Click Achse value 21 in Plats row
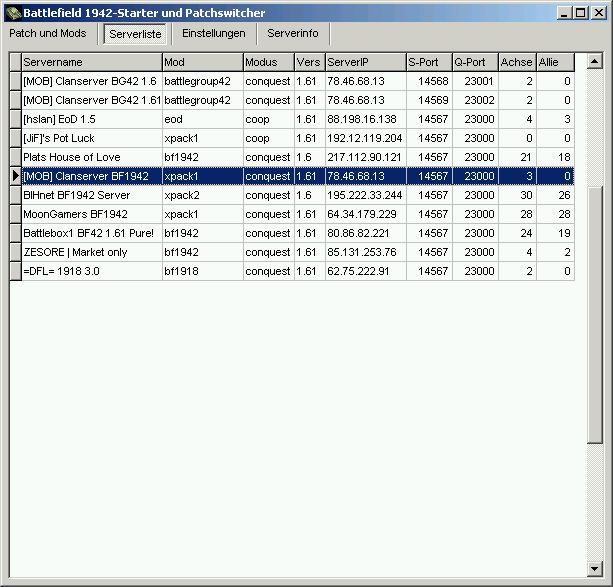The width and height of the screenshot is (613, 587). click(517, 157)
